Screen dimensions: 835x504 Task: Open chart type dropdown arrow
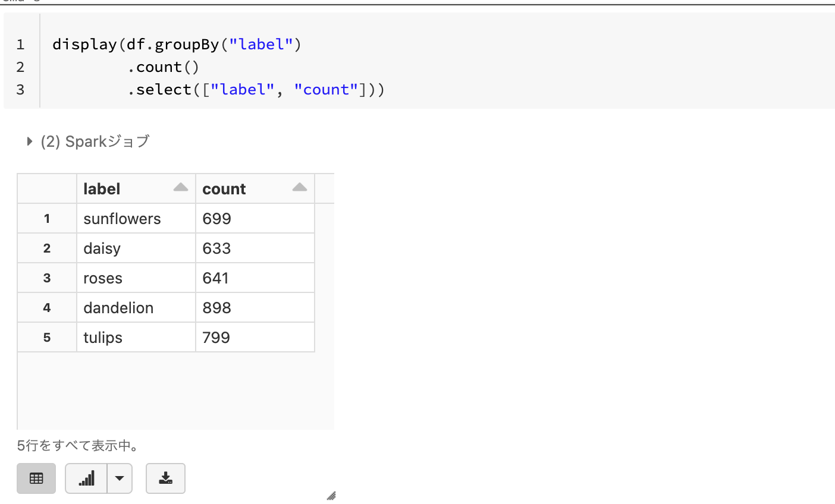120,478
